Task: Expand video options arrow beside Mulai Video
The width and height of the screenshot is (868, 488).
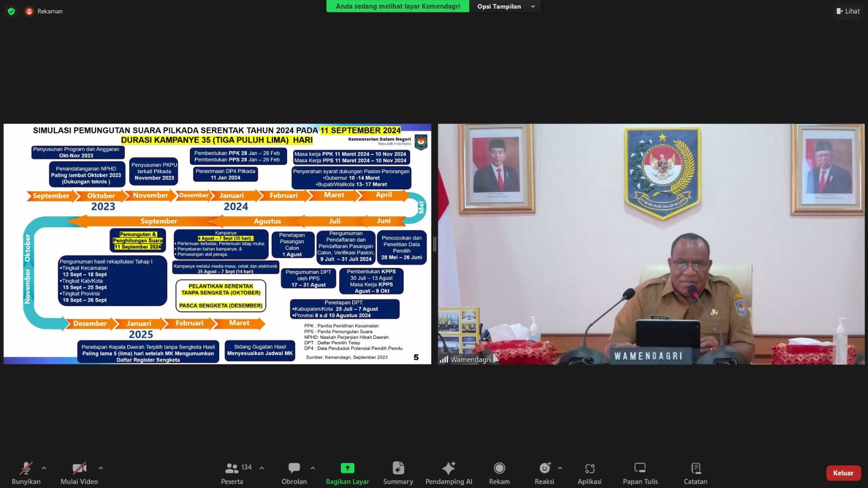Action: 100,468
